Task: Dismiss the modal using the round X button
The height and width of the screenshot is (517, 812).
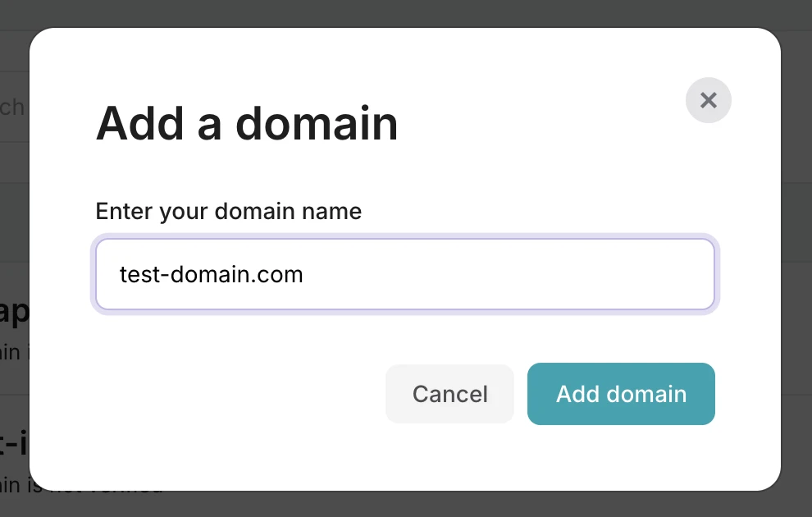Action: point(709,100)
